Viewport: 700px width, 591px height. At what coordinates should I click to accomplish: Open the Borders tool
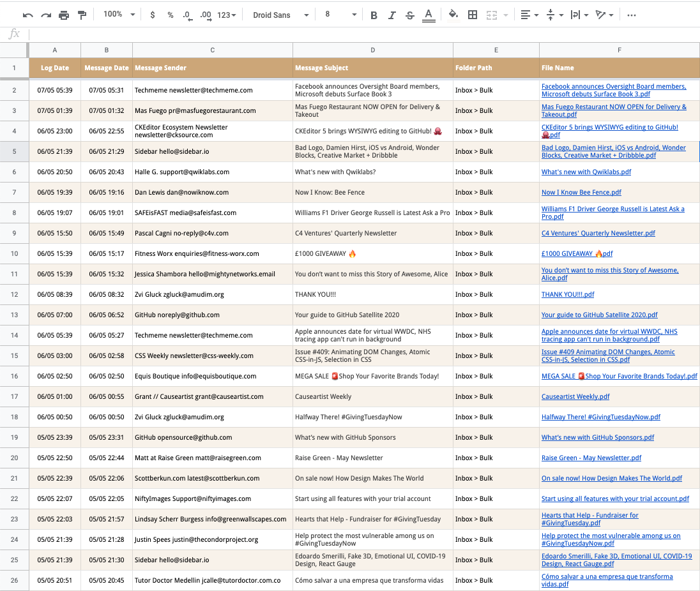(x=473, y=15)
